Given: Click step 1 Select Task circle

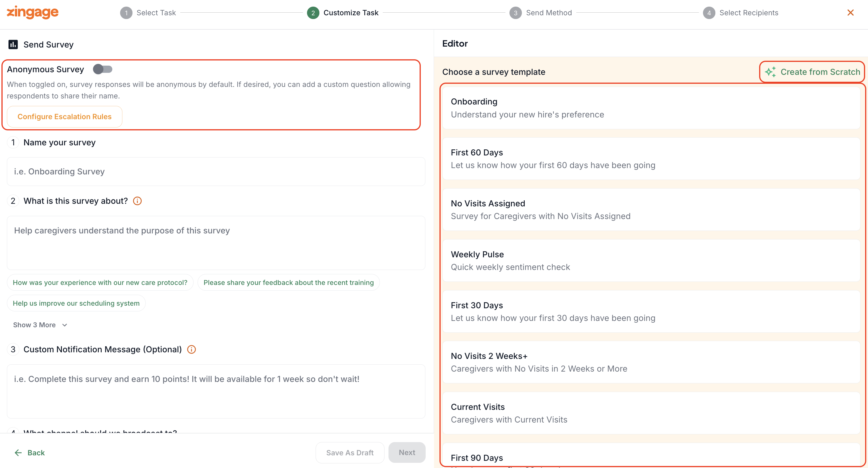Looking at the screenshot, I should pyautogui.click(x=126, y=13).
